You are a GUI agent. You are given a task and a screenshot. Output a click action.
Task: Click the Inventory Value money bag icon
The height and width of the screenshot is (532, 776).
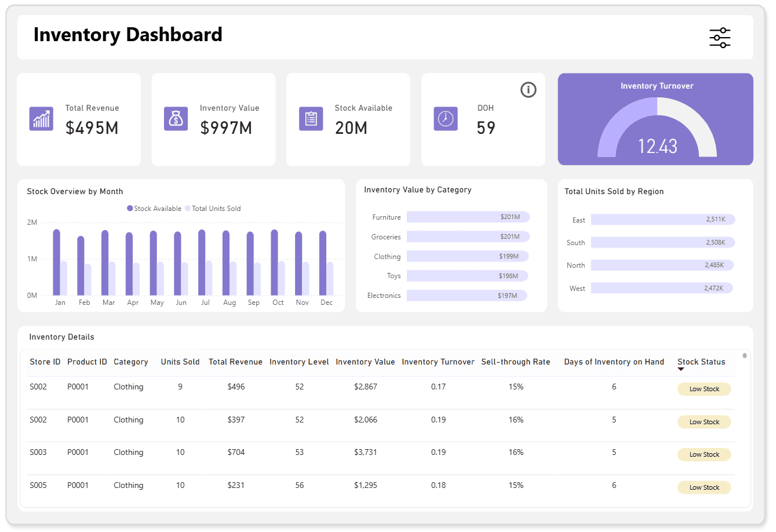pyautogui.click(x=176, y=119)
